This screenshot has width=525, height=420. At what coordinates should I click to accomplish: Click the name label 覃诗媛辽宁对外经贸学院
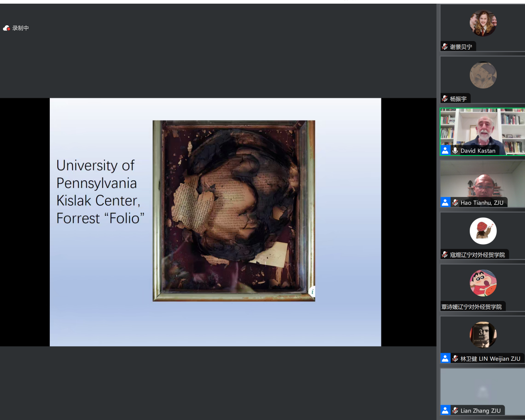point(471,307)
